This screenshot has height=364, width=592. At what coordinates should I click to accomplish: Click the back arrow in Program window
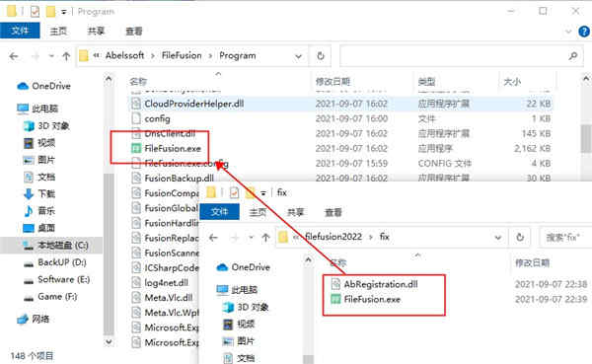(x=14, y=56)
